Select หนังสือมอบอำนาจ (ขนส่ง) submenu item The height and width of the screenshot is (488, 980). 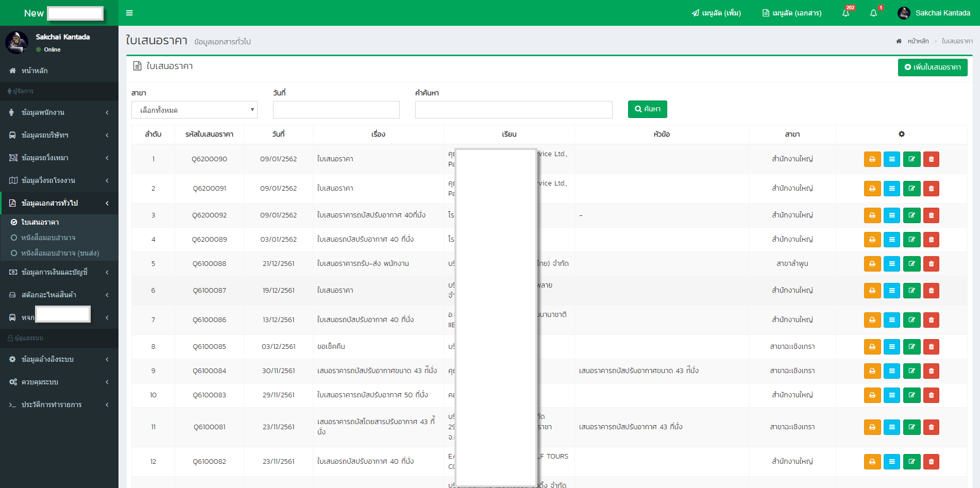click(59, 253)
